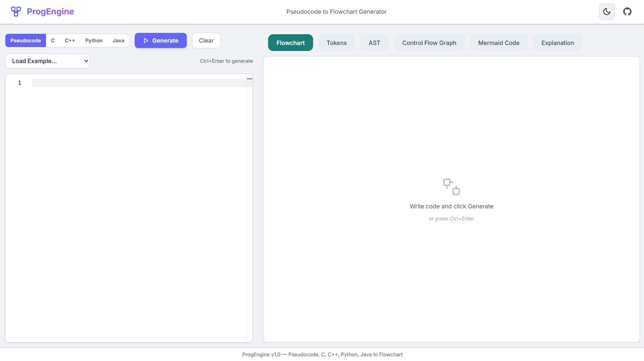The image size is (644, 361).
Task: Switch to the AST tab
Action: click(x=374, y=43)
